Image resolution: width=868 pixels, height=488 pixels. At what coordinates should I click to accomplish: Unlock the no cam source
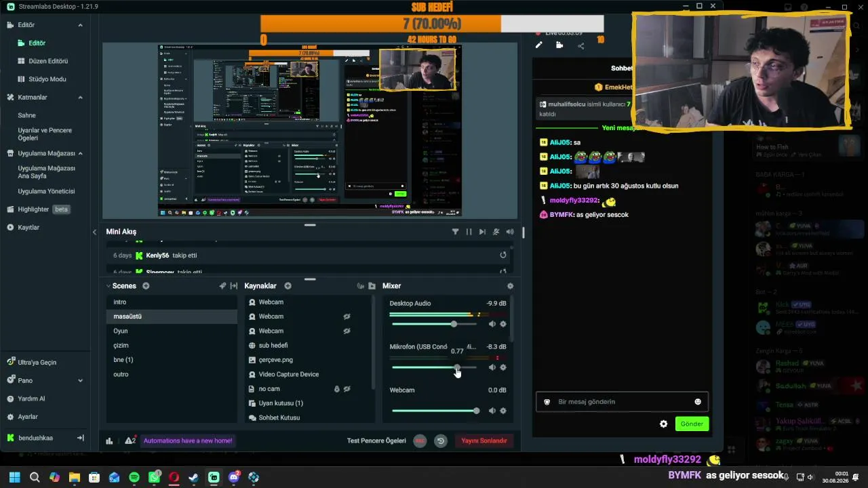click(x=336, y=389)
